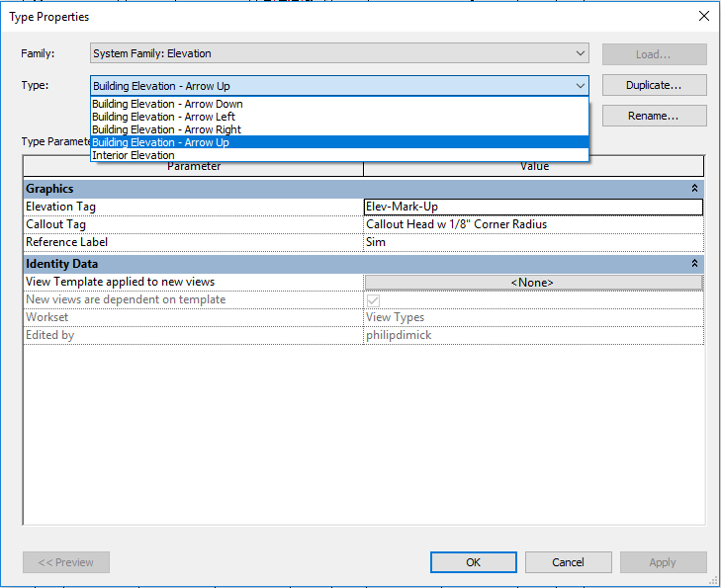Click the Parameter column header

point(193,166)
